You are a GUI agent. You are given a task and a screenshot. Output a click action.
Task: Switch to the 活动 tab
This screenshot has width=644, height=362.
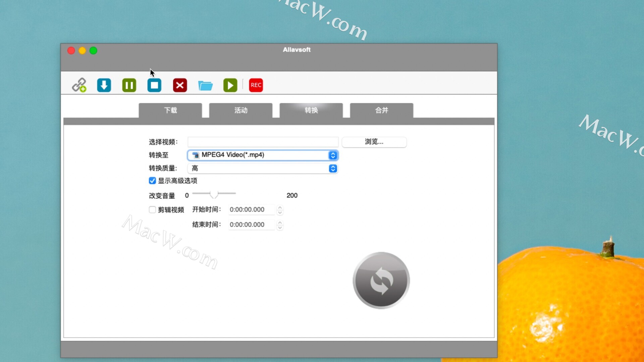[241, 110]
